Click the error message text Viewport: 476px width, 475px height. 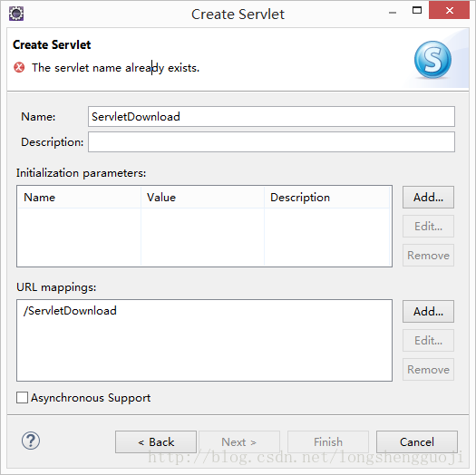click(116, 68)
